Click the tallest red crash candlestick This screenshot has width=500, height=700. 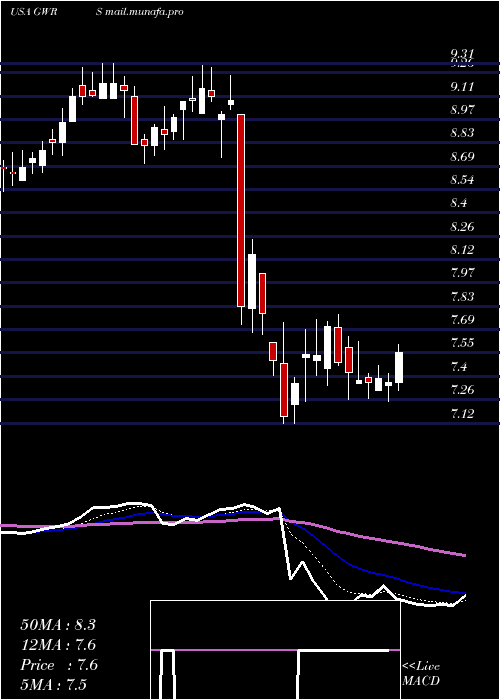click(241, 210)
